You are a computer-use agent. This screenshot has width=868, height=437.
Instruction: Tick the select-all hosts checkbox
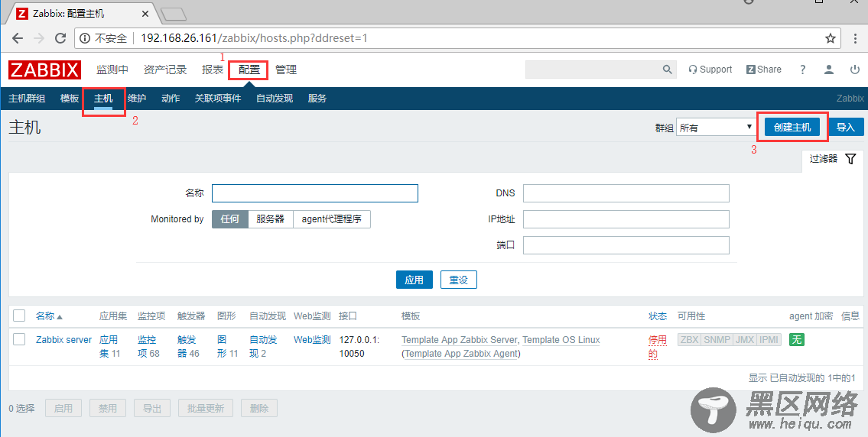point(19,316)
